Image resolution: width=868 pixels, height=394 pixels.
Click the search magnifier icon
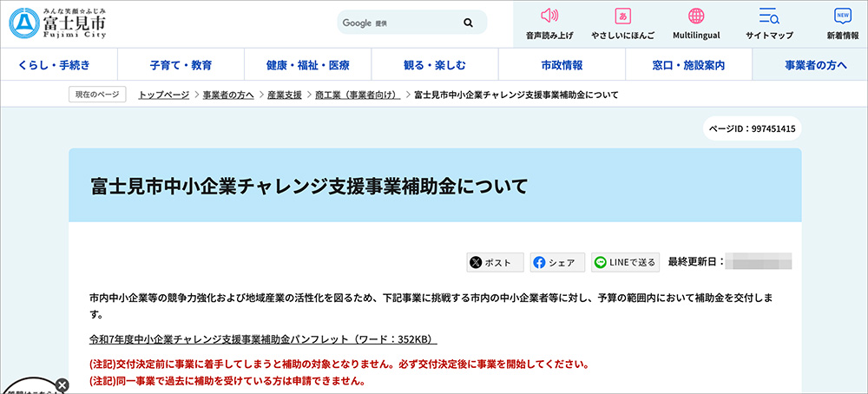coord(469,23)
